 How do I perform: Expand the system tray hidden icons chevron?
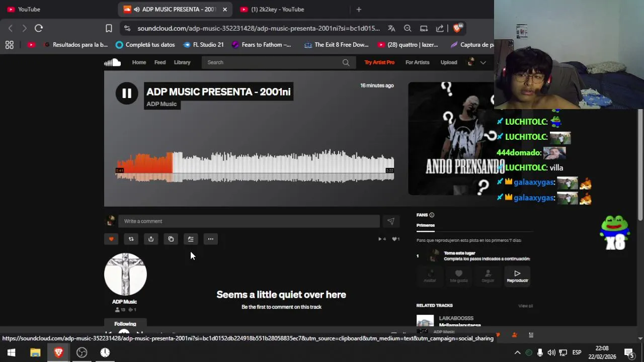517,352
